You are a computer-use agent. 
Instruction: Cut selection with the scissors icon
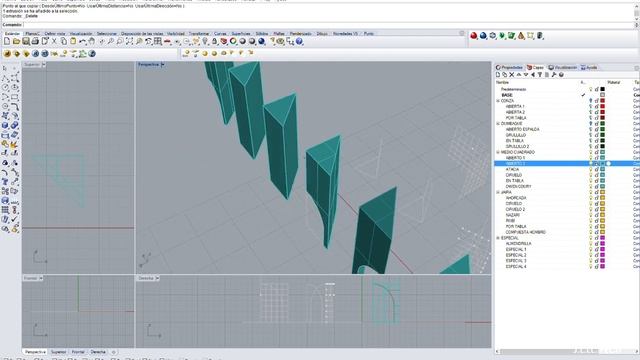tap(54, 41)
